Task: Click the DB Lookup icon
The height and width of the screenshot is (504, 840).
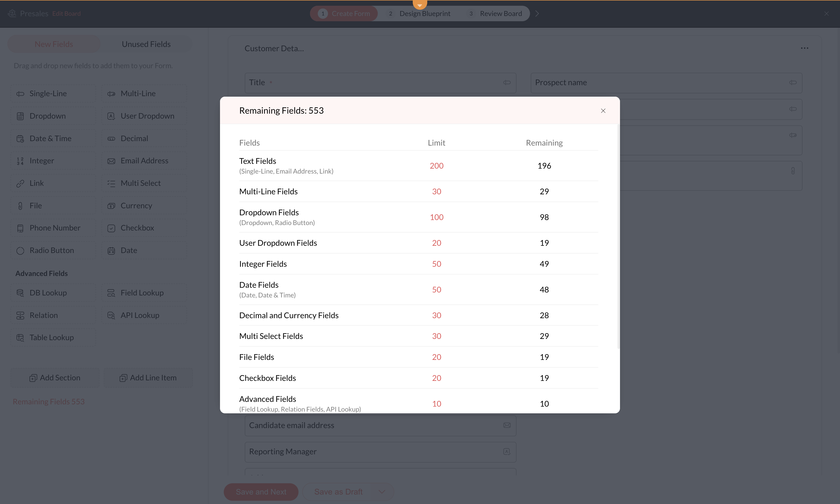Action: 20,293
